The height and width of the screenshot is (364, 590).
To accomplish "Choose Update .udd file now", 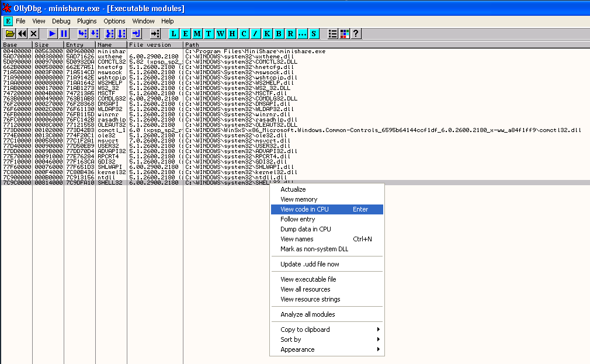I will click(x=327, y=264).
